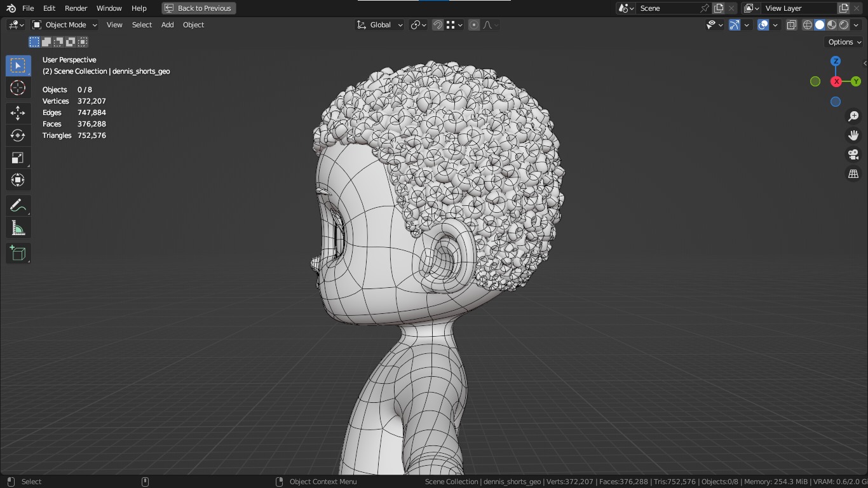Open the viewport Object menu
The image size is (868, 488).
point(193,25)
